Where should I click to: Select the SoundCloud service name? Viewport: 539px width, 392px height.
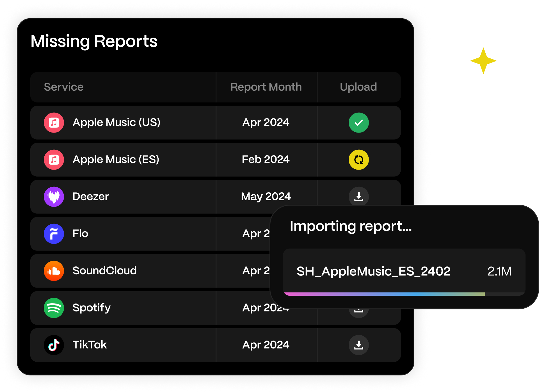105,271
